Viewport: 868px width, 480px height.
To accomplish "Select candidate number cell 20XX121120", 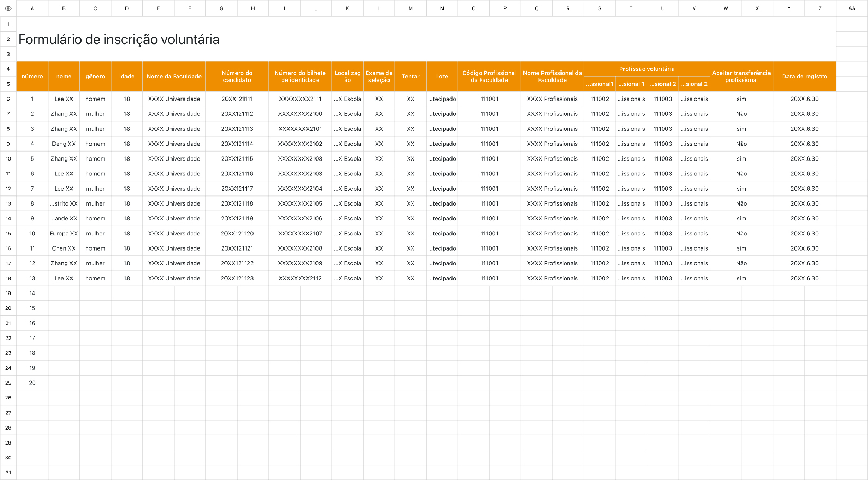I will (237, 234).
